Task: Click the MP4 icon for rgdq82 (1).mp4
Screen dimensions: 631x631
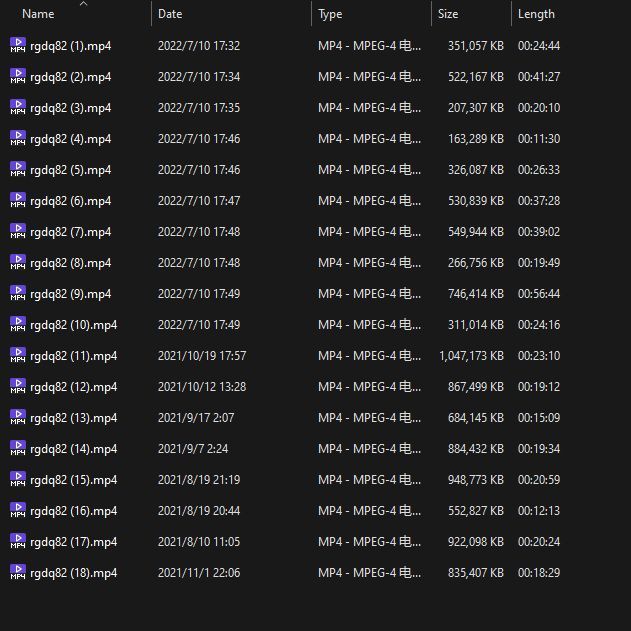Action: [18, 45]
